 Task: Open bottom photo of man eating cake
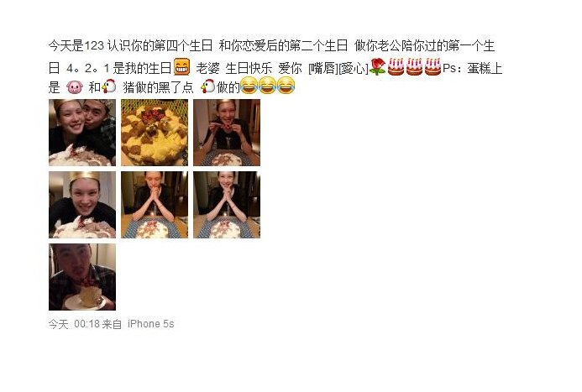click(82, 277)
